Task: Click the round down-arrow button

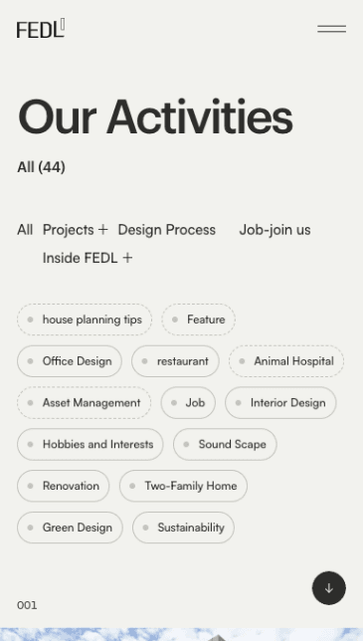Action: click(x=329, y=588)
